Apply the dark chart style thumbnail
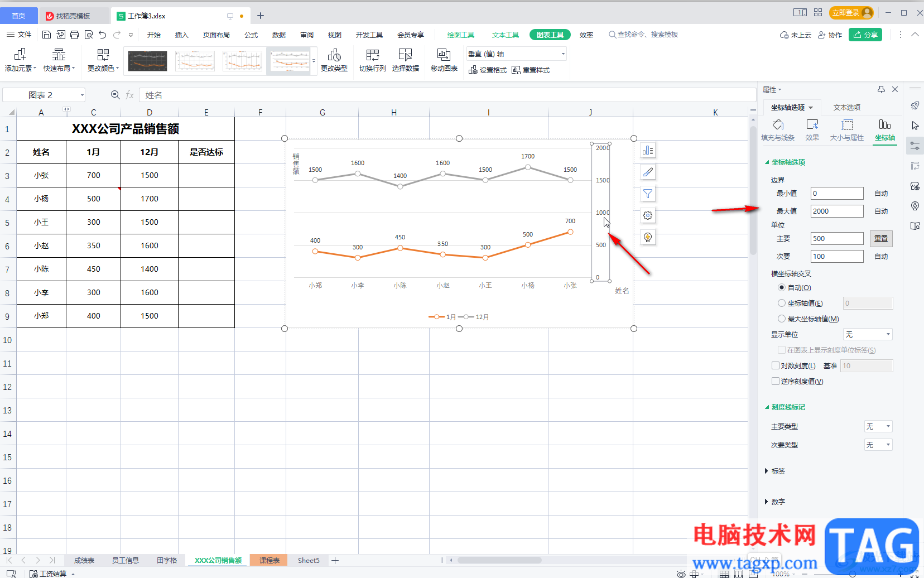Screen dimensions: 924x578 pos(147,61)
